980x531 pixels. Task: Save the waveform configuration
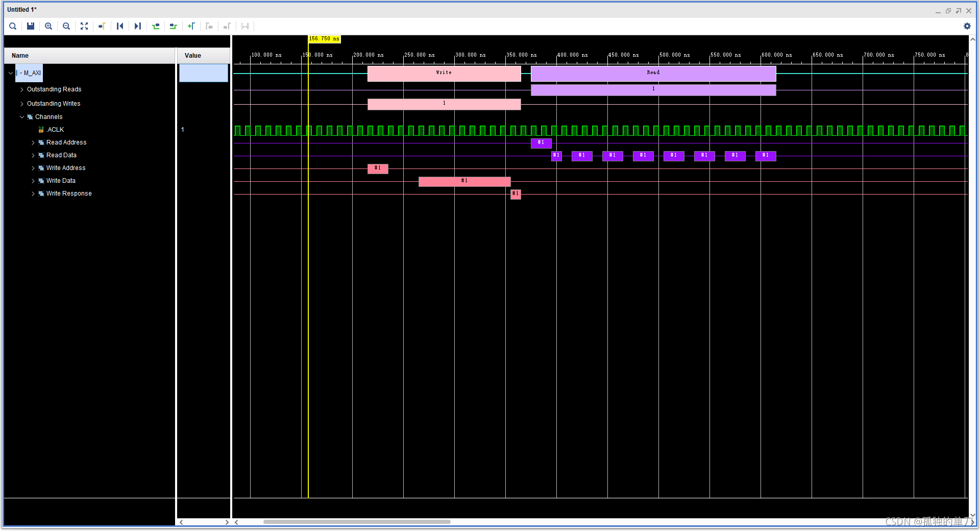pyautogui.click(x=30, y=26)
